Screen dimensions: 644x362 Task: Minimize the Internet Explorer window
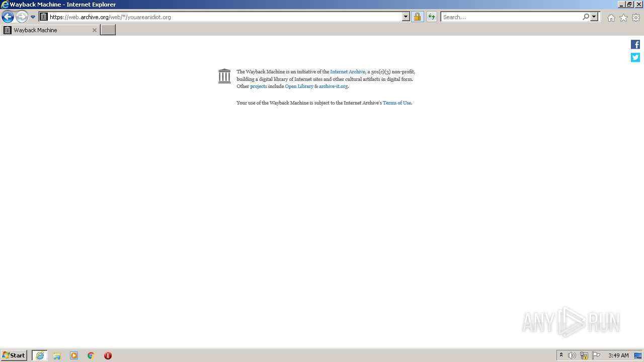(x=621, y=5)
